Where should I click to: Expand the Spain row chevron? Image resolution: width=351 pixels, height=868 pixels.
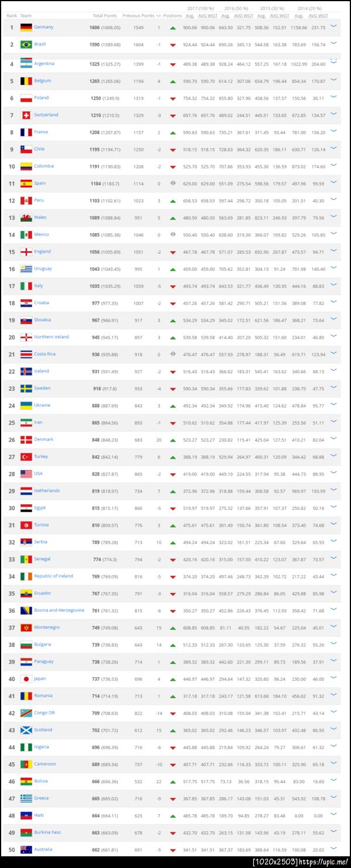pos(333,183)
